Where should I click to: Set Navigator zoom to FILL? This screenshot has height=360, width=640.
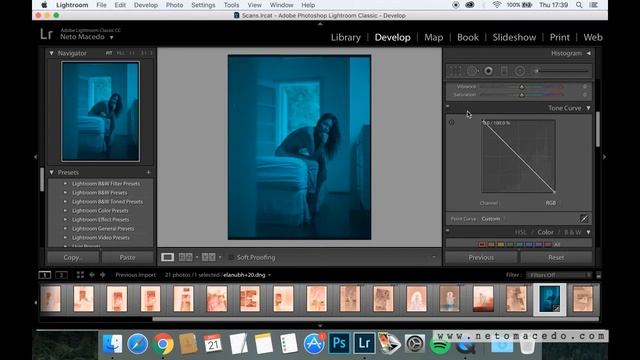(120, 53)
